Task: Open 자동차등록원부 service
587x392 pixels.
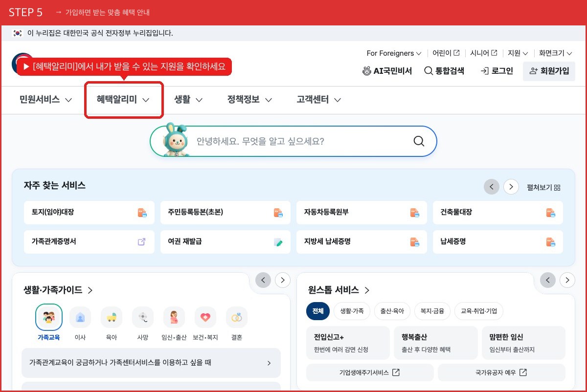Action: pos(361,213)
